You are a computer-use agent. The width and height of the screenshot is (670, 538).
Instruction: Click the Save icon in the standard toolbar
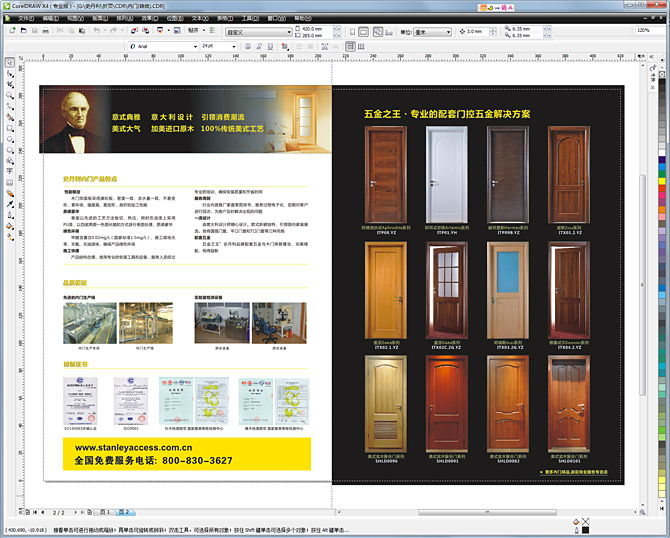(x=33, y=31)
